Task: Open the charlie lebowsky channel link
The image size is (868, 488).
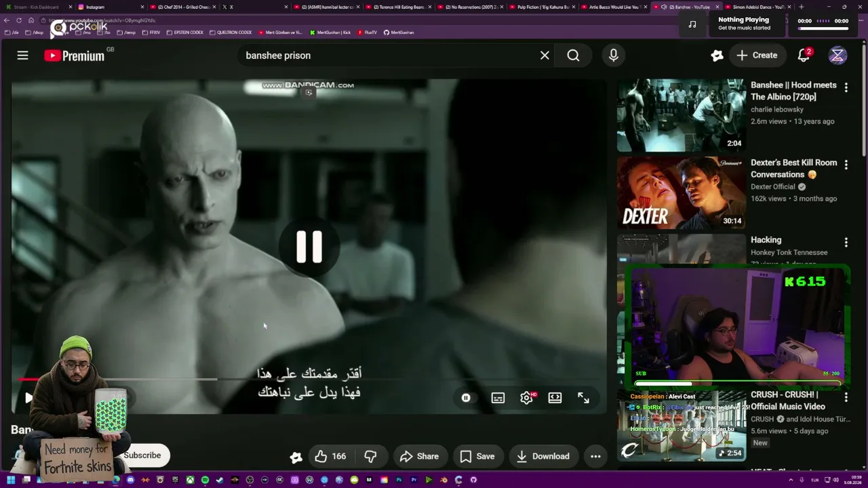Action: (776, 109)
